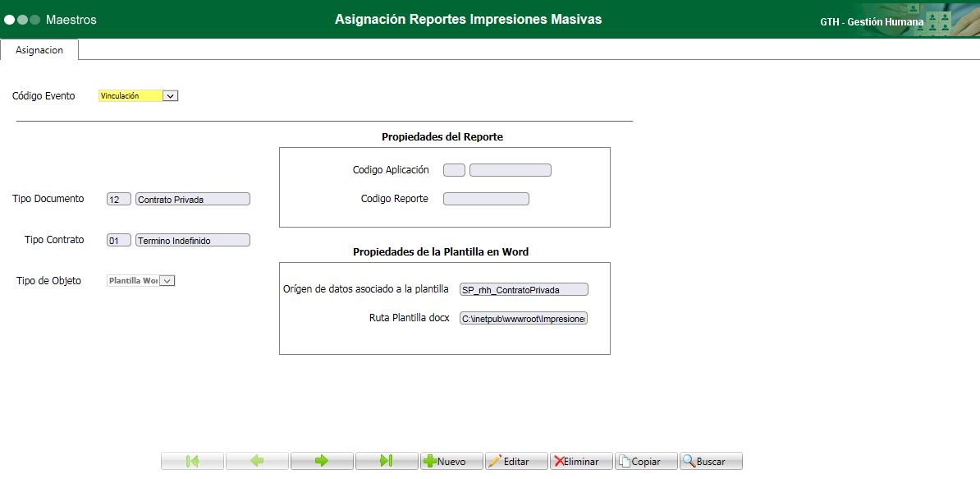The image size is (980, 479).
Task: Copy the record with Copiar
Action: (646, 461)
